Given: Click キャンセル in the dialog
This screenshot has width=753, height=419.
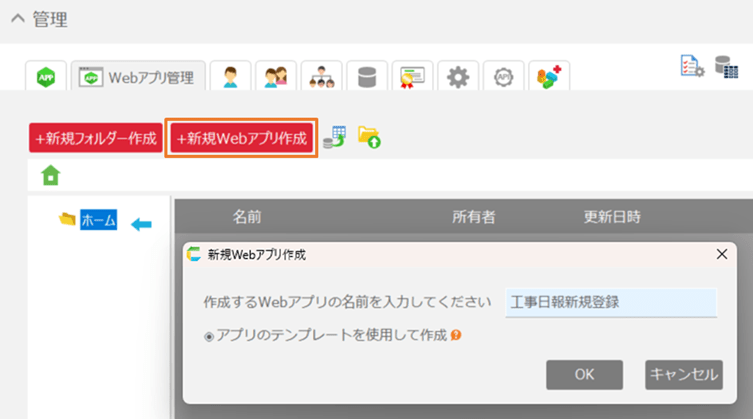Looking at the screenshot, I should (x=684, y=375).
